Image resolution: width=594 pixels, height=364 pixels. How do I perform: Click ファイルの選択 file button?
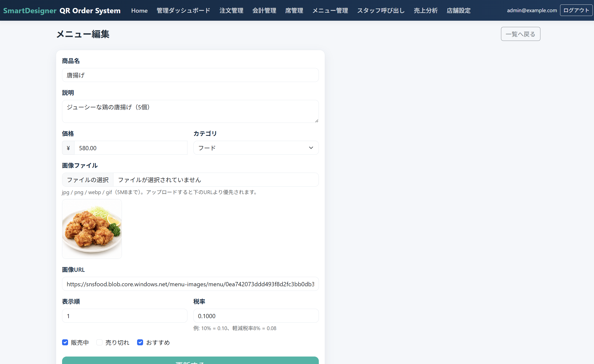(88, 180)
